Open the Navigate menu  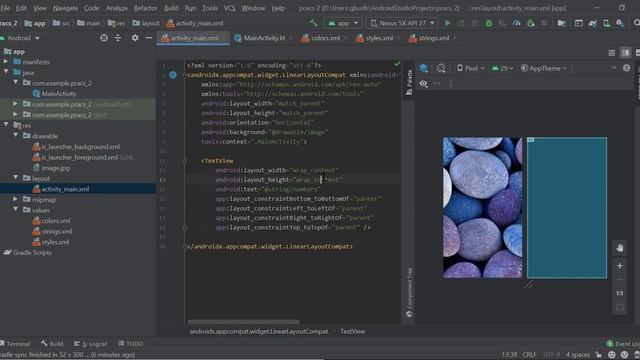pos(65,8)
